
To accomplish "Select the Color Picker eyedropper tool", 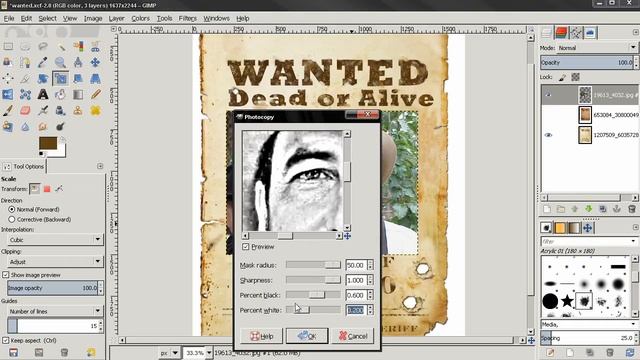I will click(x=43, y=62).
